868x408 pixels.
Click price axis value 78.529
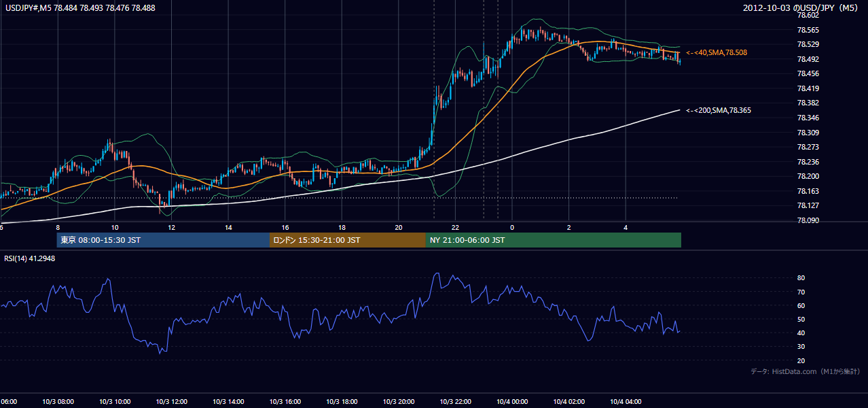pos(808,44)
